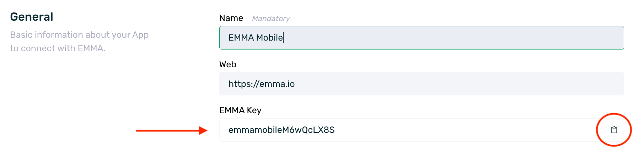Click inside the EMMA Key field
Viewport: 644px width, 151px height.
[x=422, y=130]
